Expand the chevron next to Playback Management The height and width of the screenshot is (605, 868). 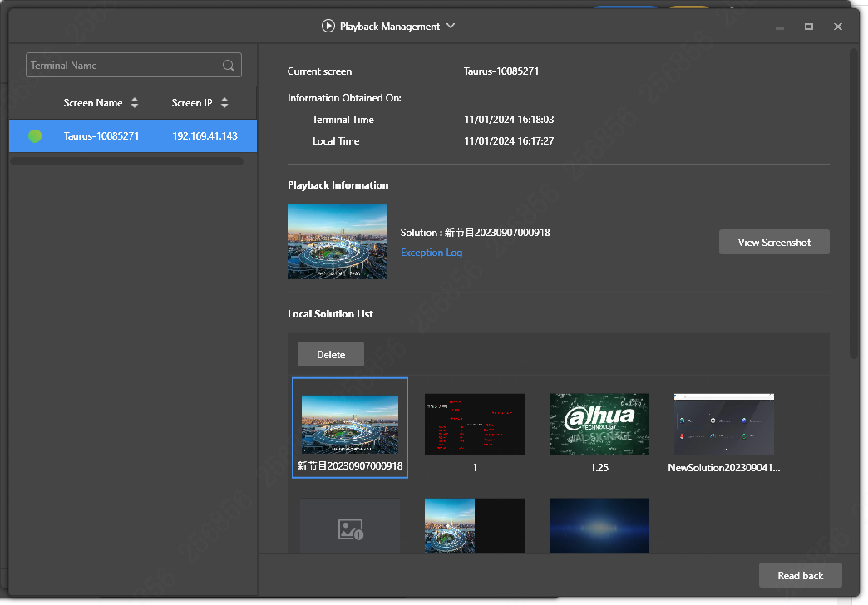[450, 26]
